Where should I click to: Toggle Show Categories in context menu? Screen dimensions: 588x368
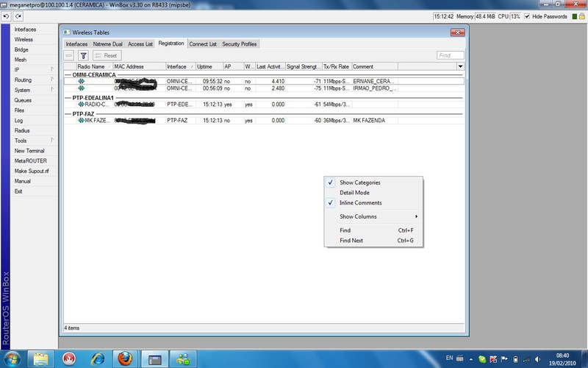pos(373,183)
